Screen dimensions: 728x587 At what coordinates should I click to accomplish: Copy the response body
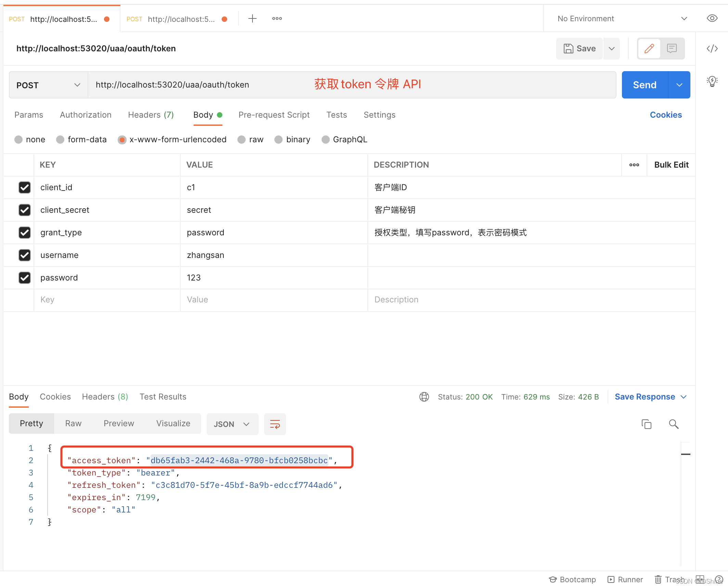point(646,424)
